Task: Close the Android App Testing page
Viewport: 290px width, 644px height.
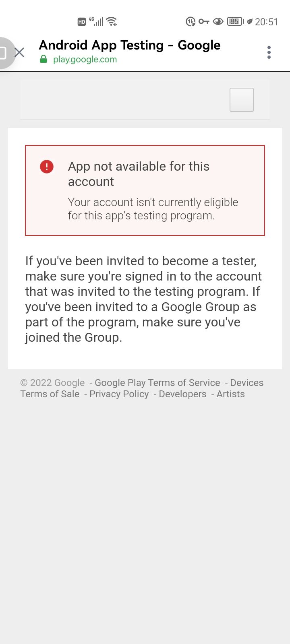Action: [19, 52]
